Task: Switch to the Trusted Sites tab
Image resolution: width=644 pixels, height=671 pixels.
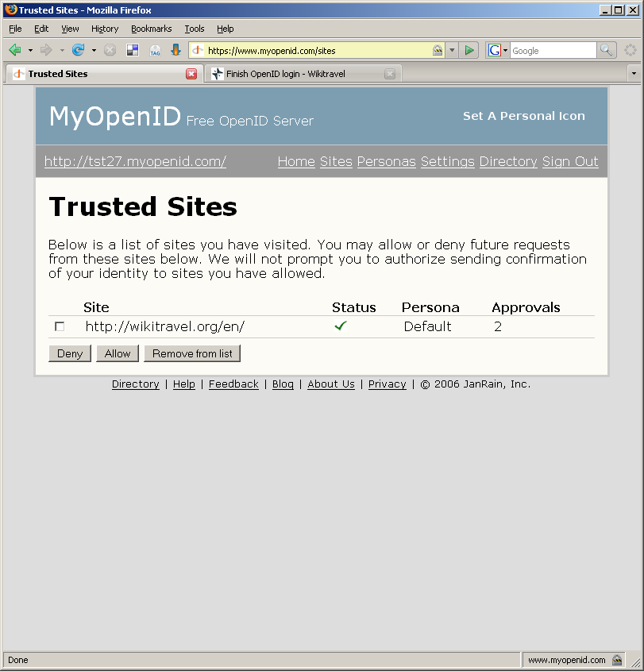Action: 103,74
